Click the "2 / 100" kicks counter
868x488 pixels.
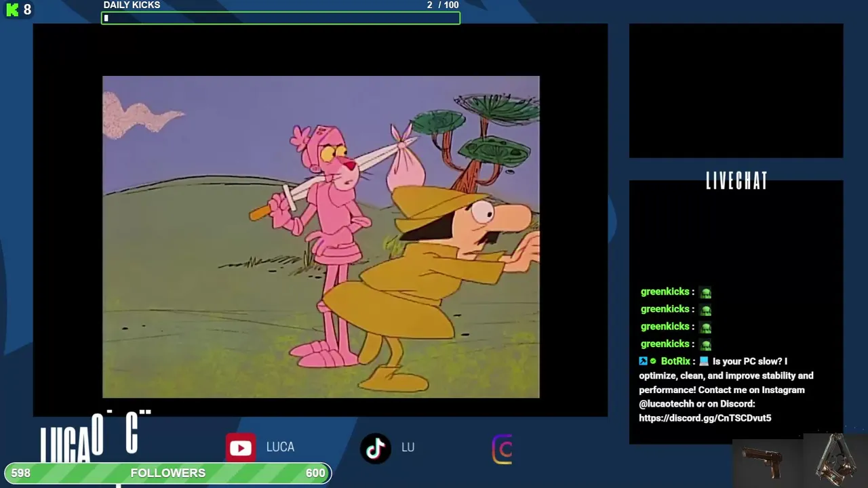(443, 5)
